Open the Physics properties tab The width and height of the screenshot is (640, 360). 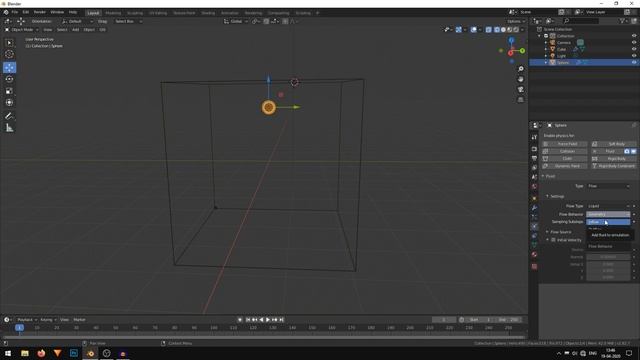pyautogui.click(x=534, y=227)
